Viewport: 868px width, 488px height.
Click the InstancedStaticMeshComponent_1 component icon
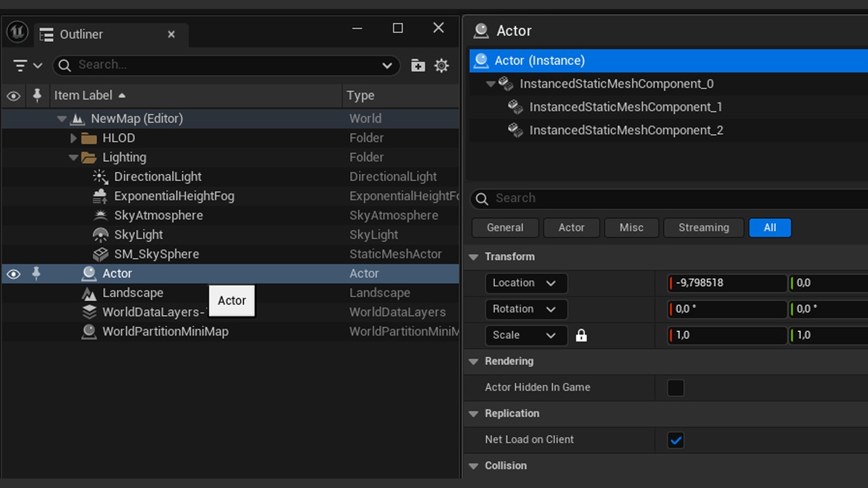point(515,107)
